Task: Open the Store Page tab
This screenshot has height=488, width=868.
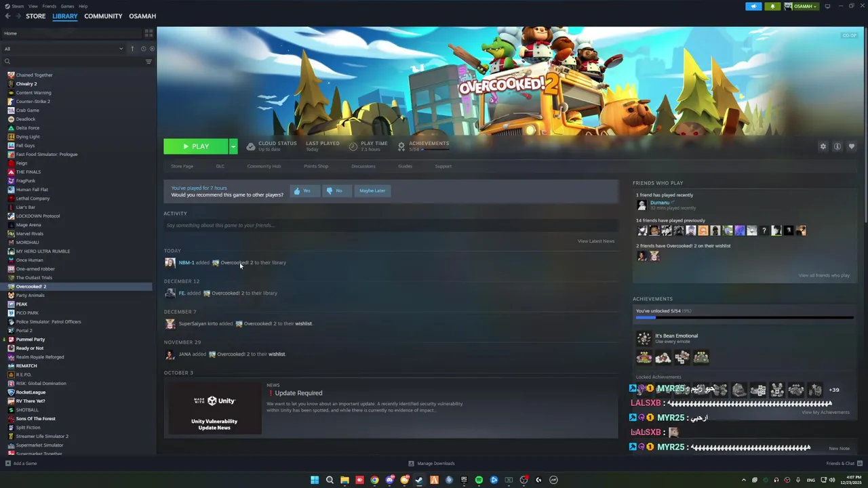Action: [182, 166]
